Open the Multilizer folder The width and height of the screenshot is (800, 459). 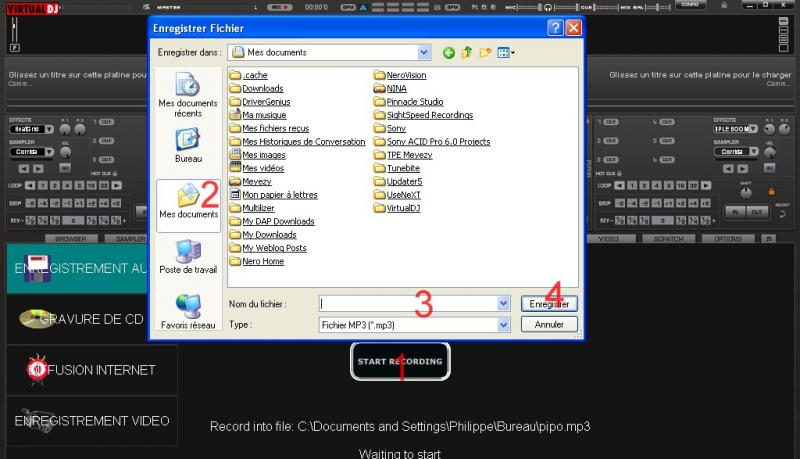(x=252, y=208)
